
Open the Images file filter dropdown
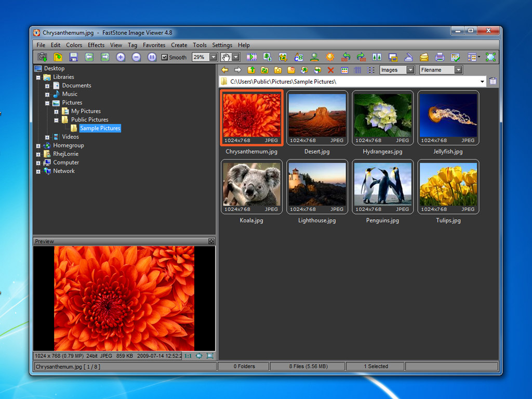click(x=410, y=70)
